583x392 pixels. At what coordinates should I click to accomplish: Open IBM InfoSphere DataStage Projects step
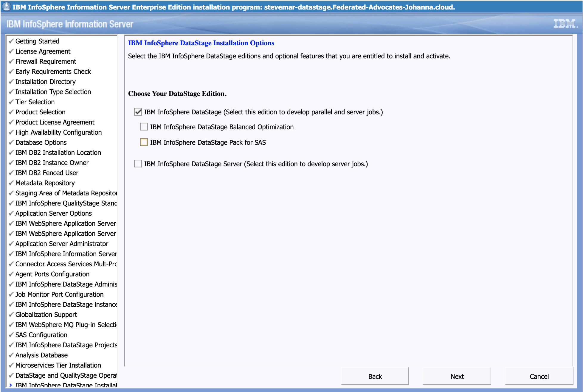66,345
